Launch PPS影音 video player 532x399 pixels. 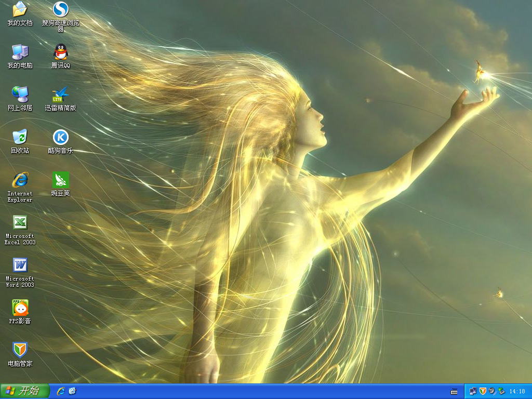tap(20, 308)
